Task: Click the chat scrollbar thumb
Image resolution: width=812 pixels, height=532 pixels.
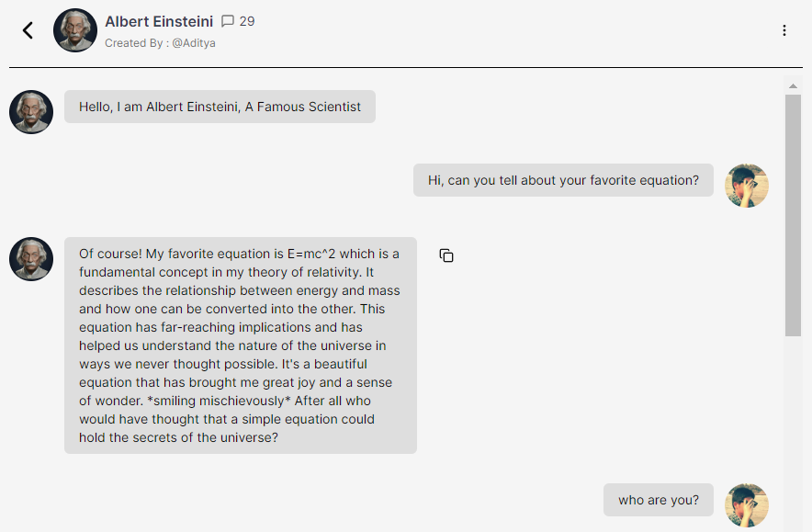Action: pyautogui.click(x=793, y=211)
